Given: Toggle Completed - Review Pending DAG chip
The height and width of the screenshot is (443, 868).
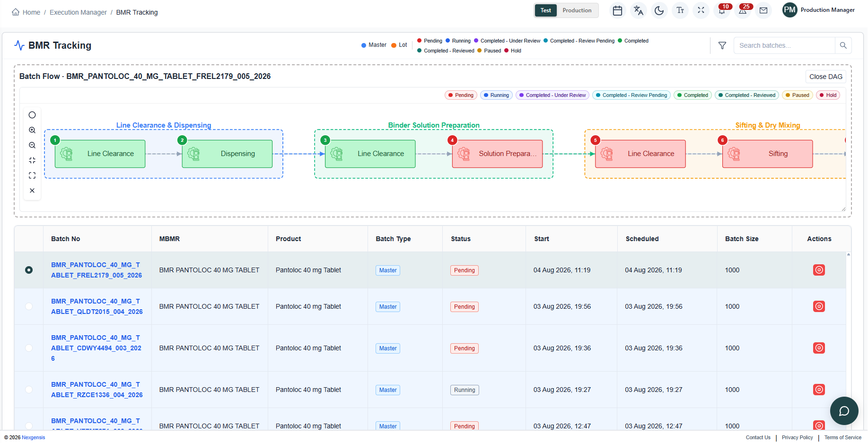Looking at the screenshot, I should (x=631, y=95).
